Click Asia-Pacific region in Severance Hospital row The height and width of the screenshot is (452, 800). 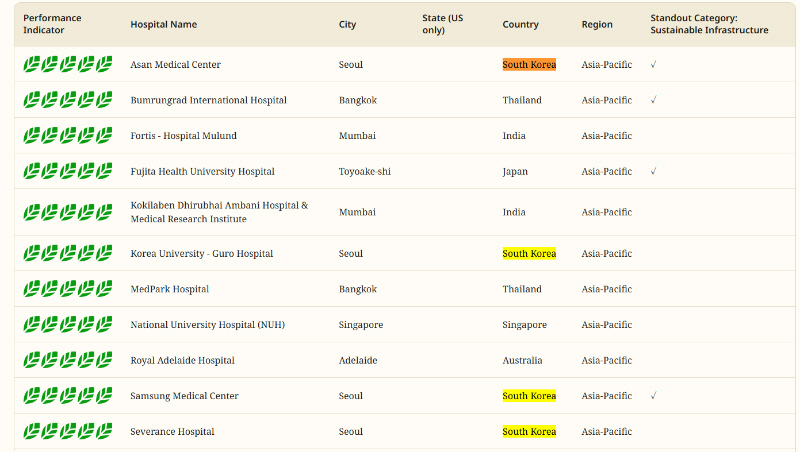pos(607,432)
